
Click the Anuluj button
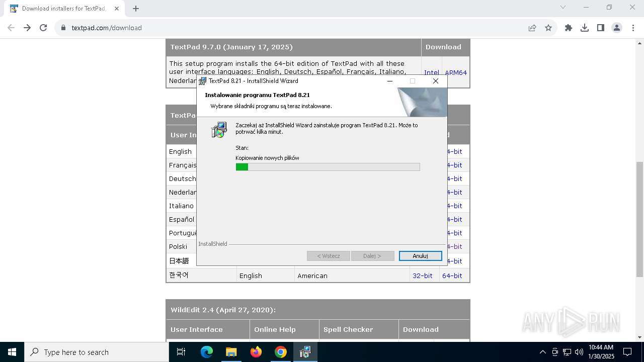(x=421, y=256)
